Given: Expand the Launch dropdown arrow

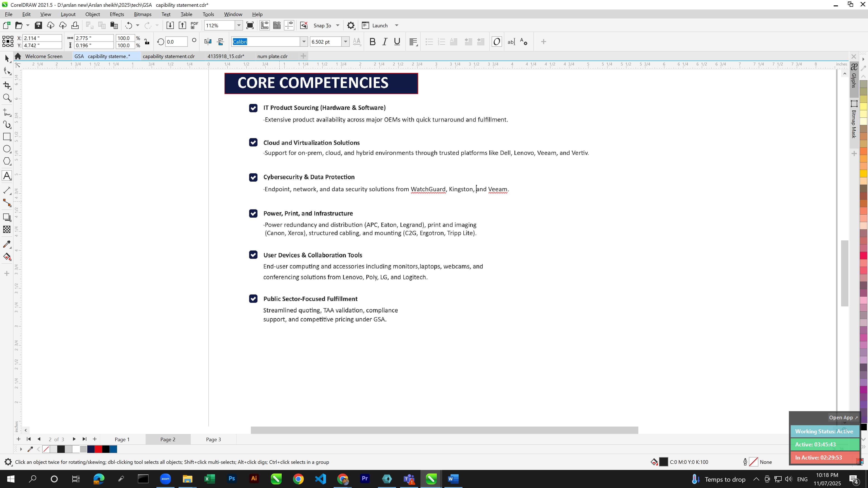Looking at the screenshot, I should (x=397, y=26).
